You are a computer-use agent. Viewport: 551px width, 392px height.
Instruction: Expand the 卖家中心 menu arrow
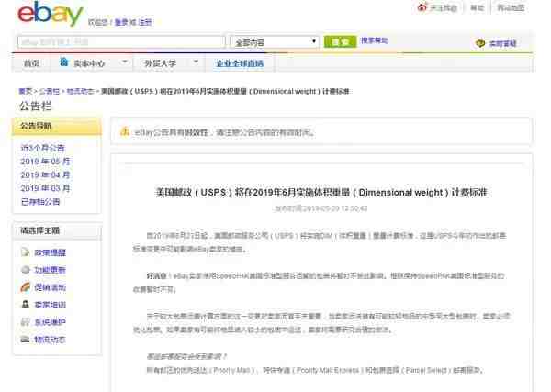pos(124,62)
